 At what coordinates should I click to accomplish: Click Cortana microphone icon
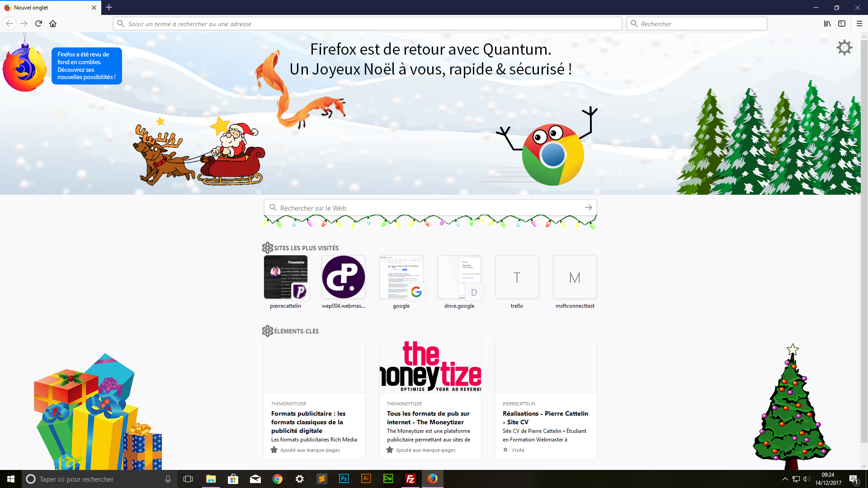click(168, 479)
